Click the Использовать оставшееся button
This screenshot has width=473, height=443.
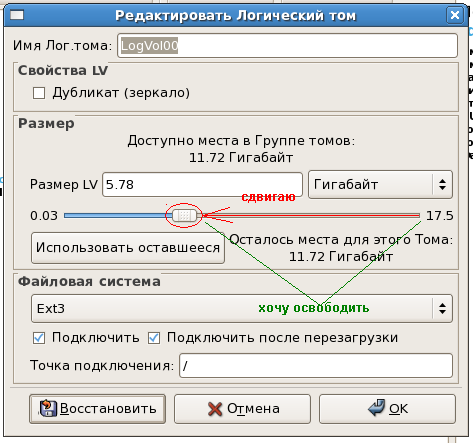pos(128,248)
